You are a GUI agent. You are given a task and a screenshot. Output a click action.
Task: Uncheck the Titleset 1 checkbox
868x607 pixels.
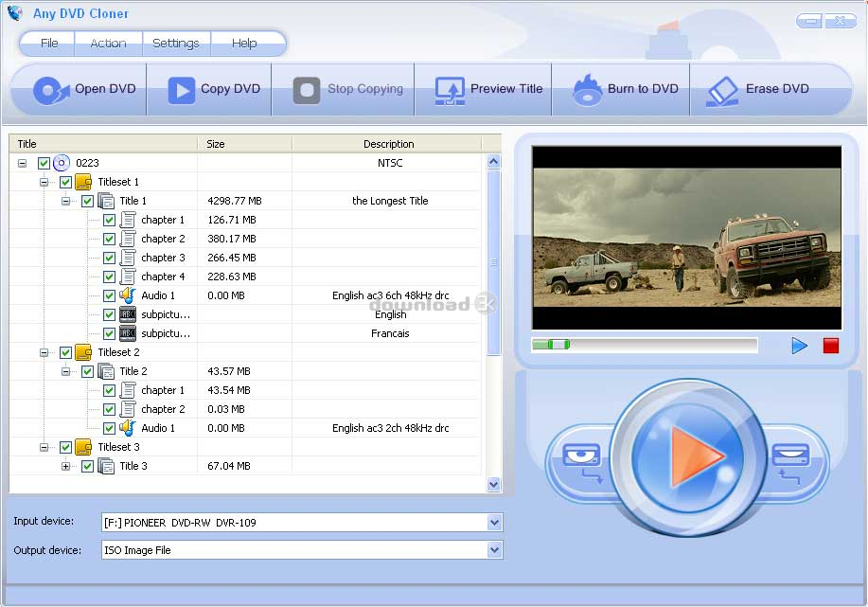pos(65,182)
